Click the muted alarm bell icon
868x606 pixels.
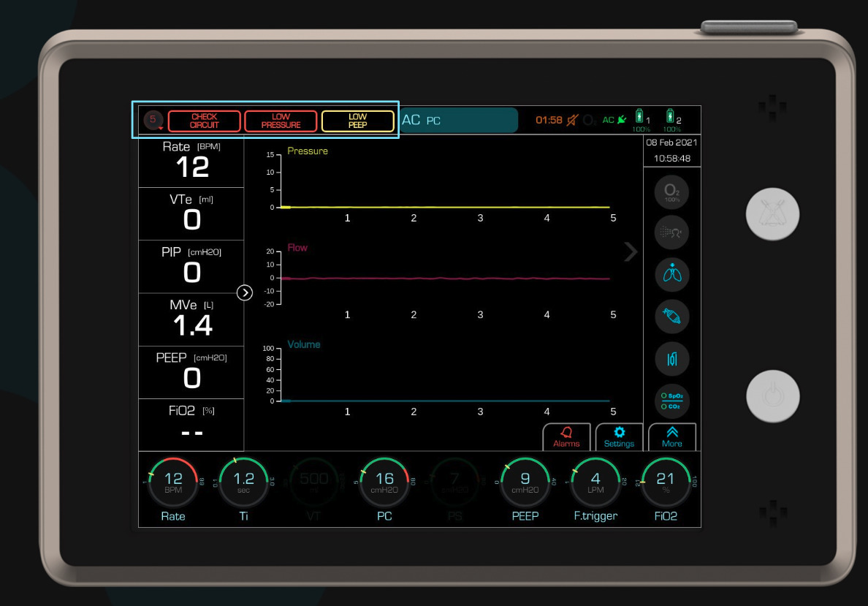click(x=571, y=120)
